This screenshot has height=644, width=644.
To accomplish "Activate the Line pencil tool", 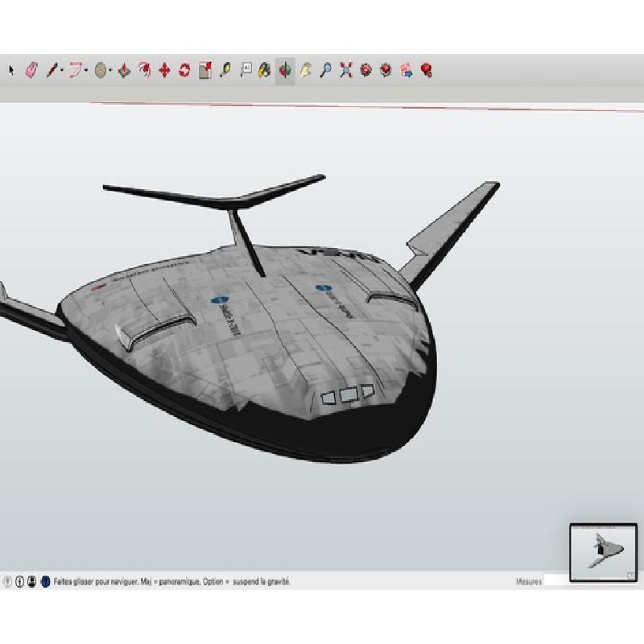I will tap(51, 71).
